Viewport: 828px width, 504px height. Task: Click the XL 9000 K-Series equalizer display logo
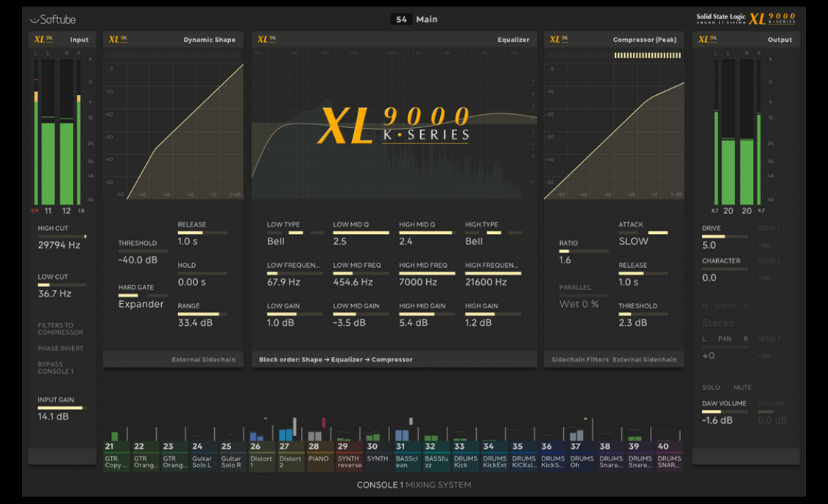(x=394, y=126)
